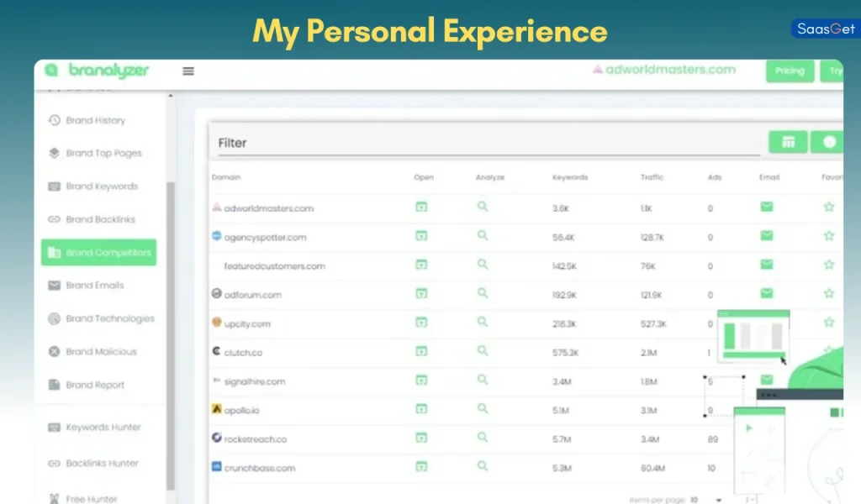
Task: Click the clutch.co domain text
Action: pos(243,353)
